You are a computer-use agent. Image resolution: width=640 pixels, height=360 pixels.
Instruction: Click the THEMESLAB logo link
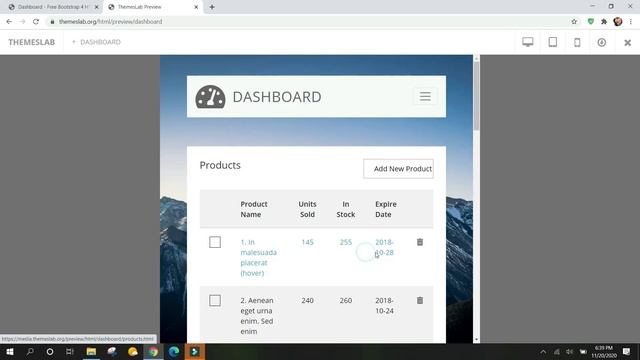point(31,42)
